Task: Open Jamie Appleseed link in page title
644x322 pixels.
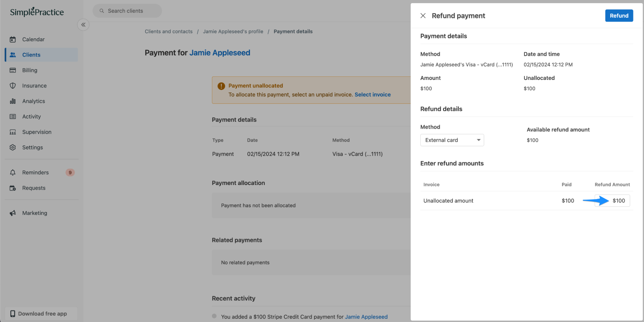Action: pos(220,53)
